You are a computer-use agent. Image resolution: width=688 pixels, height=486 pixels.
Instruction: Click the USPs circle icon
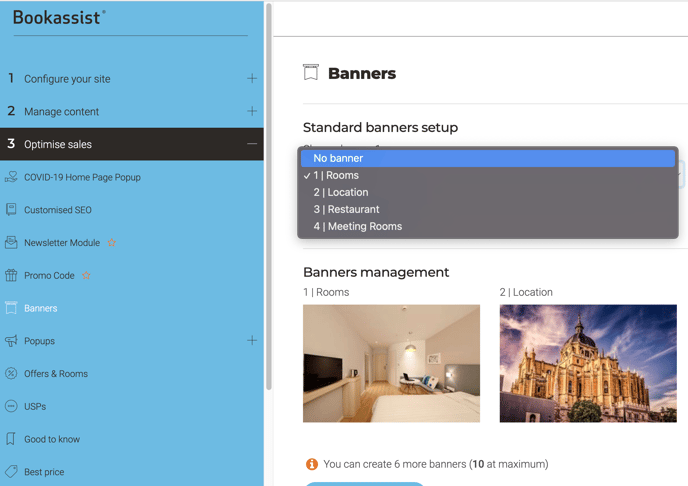pos(11,406)
